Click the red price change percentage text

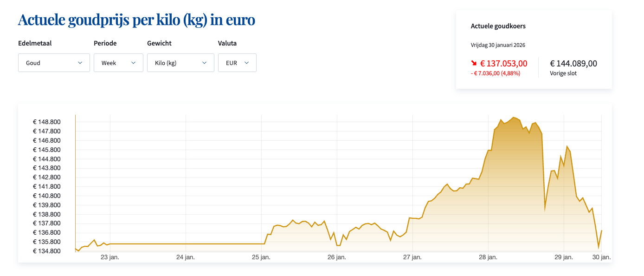496,73
